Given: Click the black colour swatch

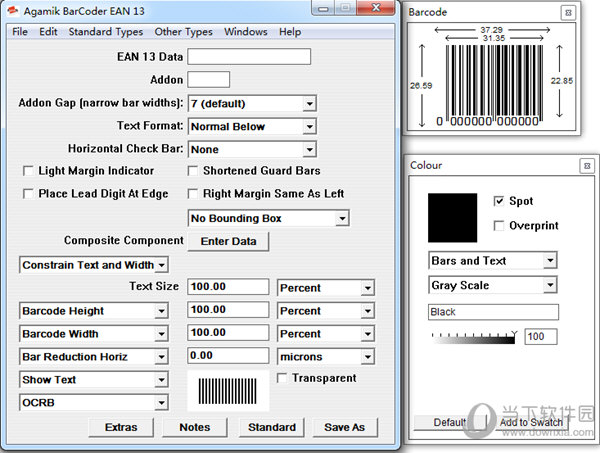Looking at the screenshot, I should [453, 214].
